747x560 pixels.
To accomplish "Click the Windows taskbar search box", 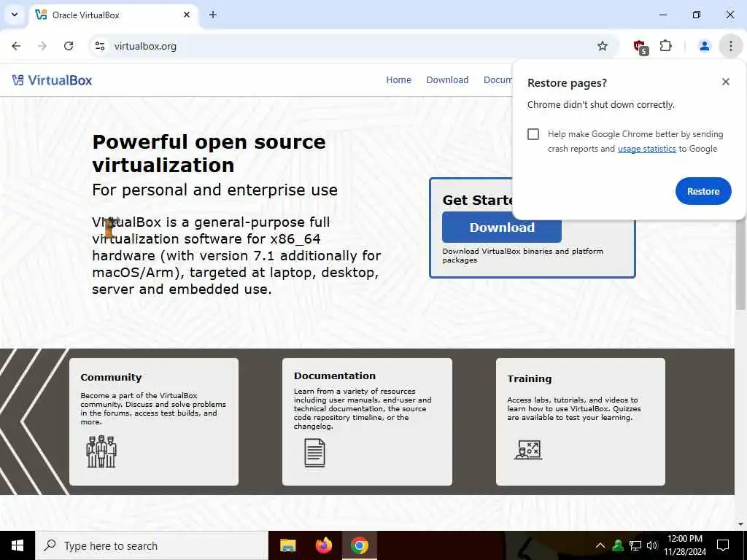I will point(152,545).
